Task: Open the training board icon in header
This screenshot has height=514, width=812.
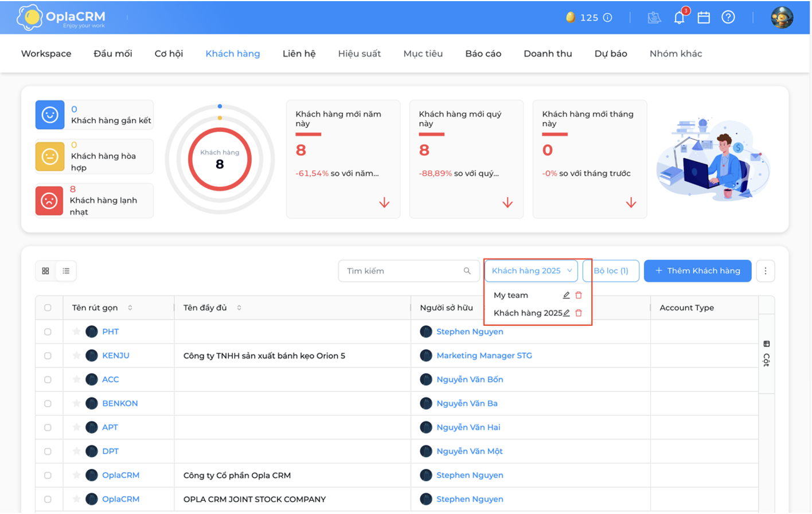Action: coord(654,18)
